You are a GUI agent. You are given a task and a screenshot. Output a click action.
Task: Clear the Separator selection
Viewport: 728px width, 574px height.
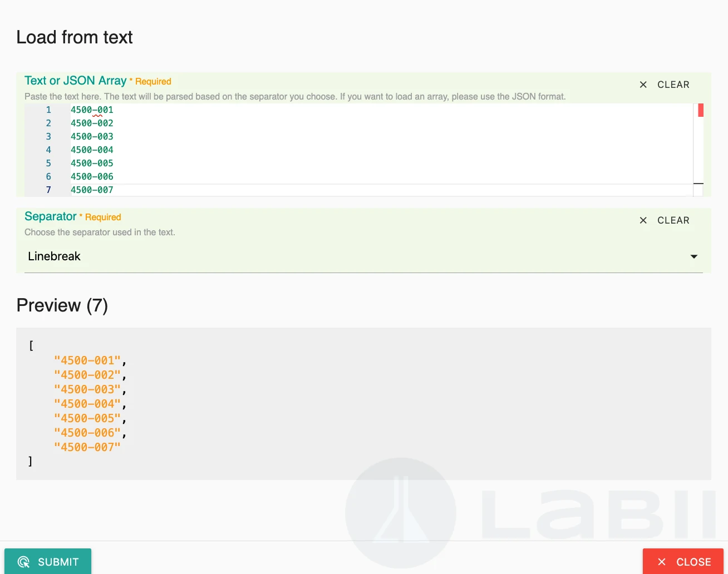[x=673, y=220]
